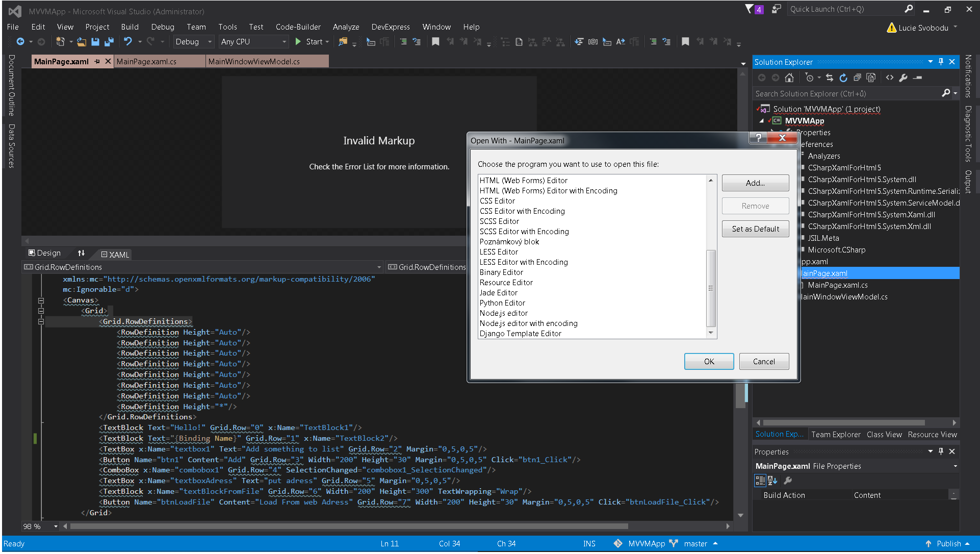Open the Debug configuration dropdown
The height and width of the screenshot is (554, 980).
tap(193, 42)
